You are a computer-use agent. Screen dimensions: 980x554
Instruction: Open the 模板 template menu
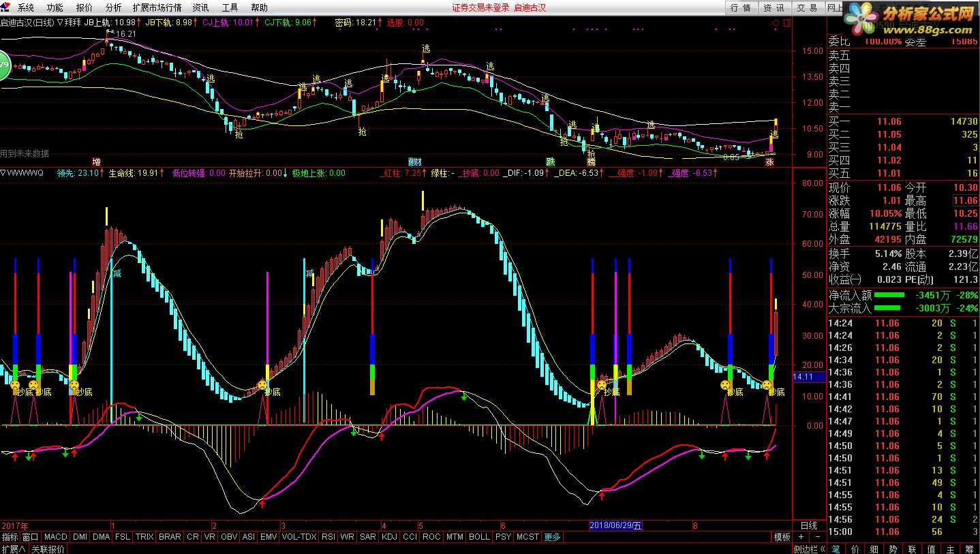(782, 537)
